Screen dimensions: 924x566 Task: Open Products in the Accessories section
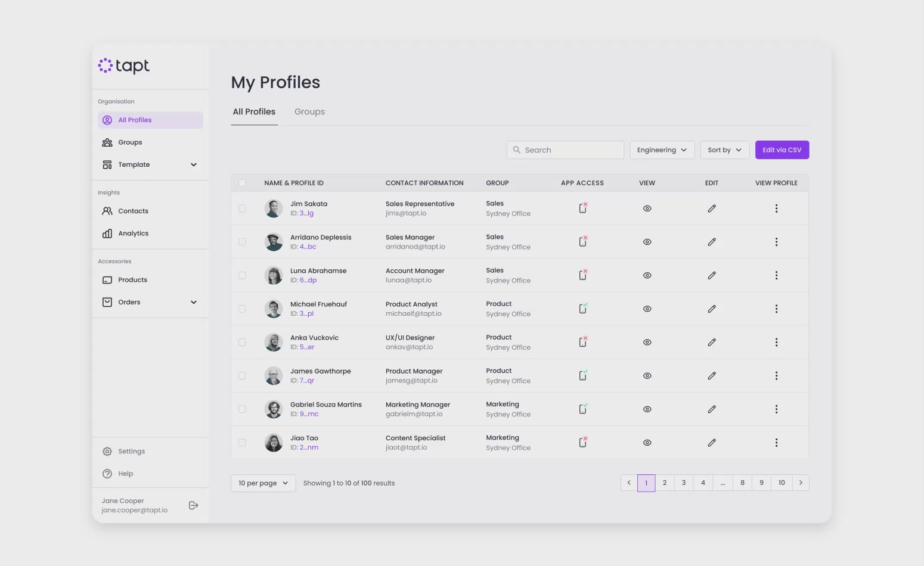(132, 280)
